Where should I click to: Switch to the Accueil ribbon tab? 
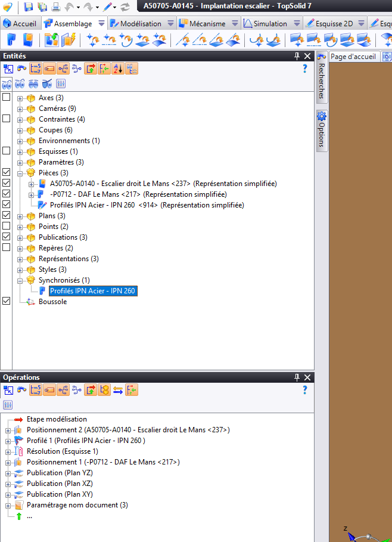[20, 23]
